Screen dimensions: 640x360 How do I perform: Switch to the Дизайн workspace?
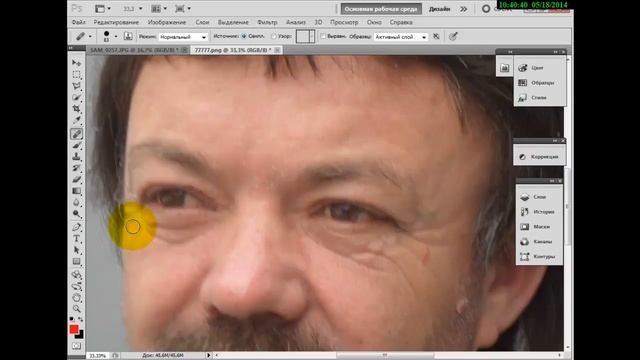(x=440, y=9)
